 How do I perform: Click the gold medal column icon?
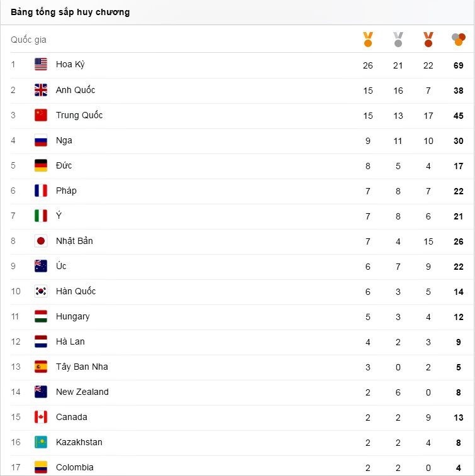coord(368,40)
